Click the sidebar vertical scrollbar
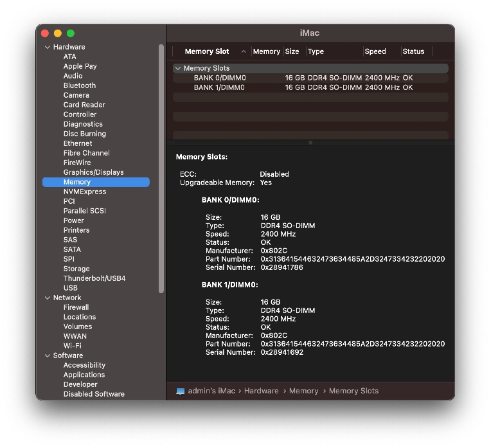 click(x=161, y=167)
